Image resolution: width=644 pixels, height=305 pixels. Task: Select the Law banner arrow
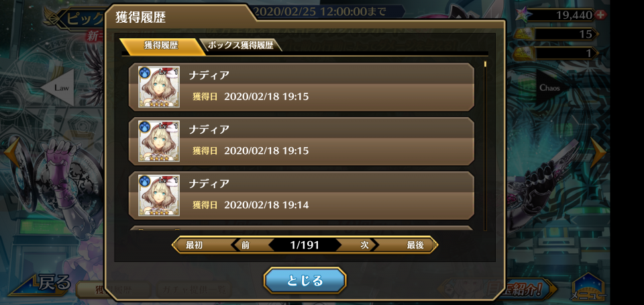58,87
